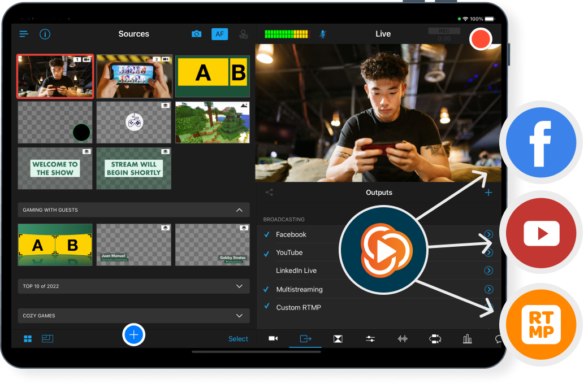Open the Outputs tab at the bottom
Image resolution: width=588 pixels, height=388 pixels.
click(305, 338)
